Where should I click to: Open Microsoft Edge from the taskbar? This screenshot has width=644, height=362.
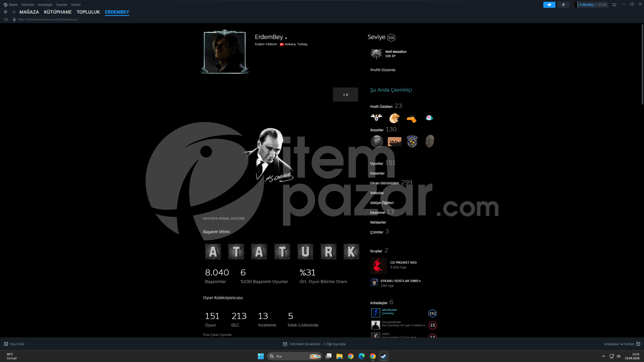click(x=361, y=356)
